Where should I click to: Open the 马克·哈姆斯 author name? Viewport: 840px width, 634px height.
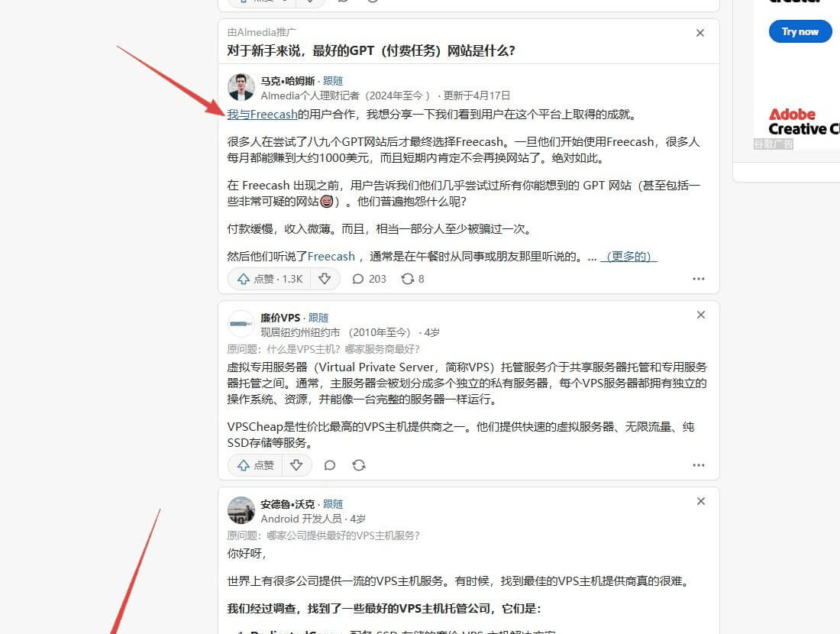288,81
